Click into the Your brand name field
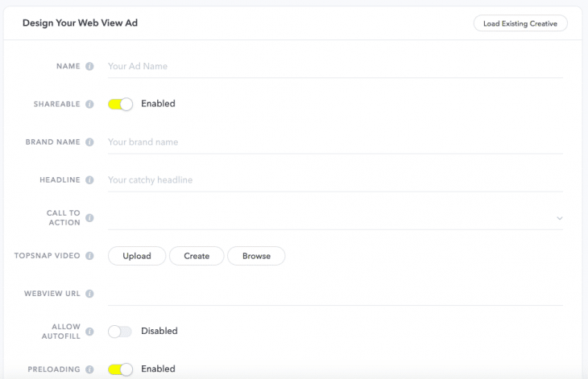Image resolution: width=588 pixels, height=379 pixels. point(334,142)
